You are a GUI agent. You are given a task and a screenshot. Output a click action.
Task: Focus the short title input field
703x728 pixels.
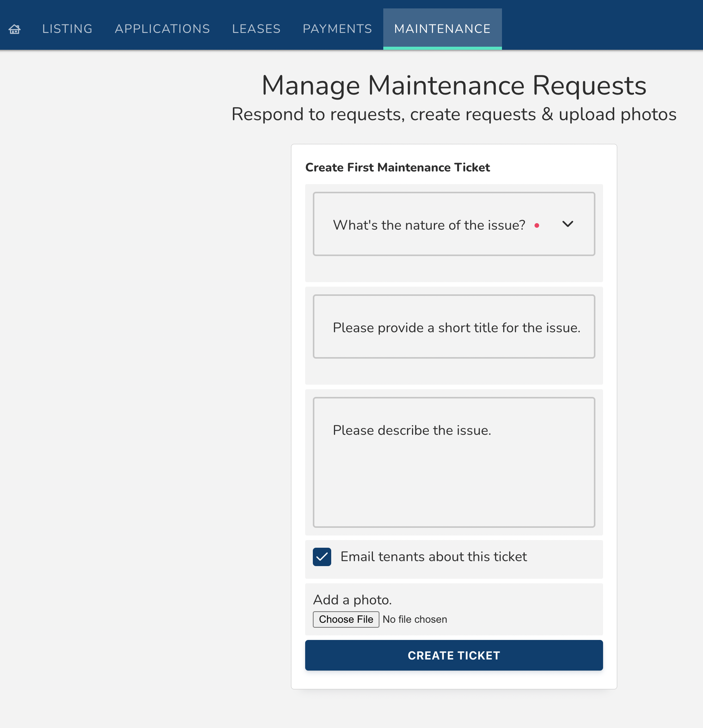(x=454, y=327)
